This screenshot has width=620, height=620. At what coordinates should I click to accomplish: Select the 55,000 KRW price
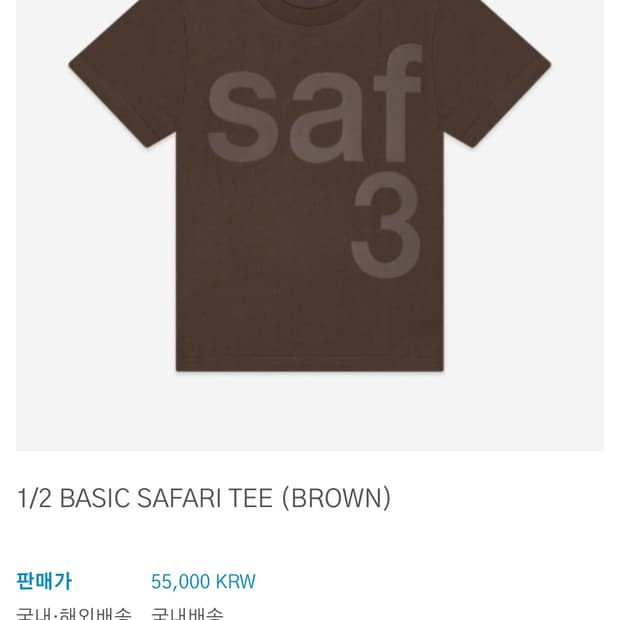click(x=203, y=582)
